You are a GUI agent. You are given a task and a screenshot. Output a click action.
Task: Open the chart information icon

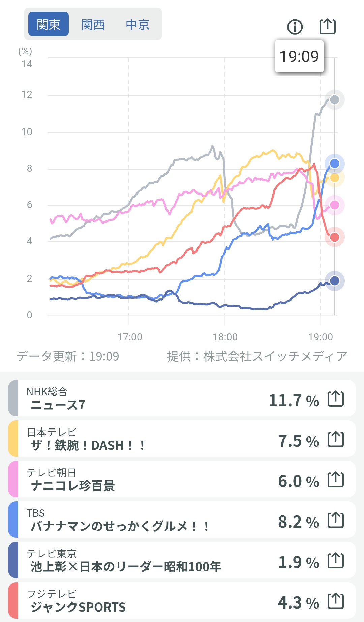tap(295, 27)
